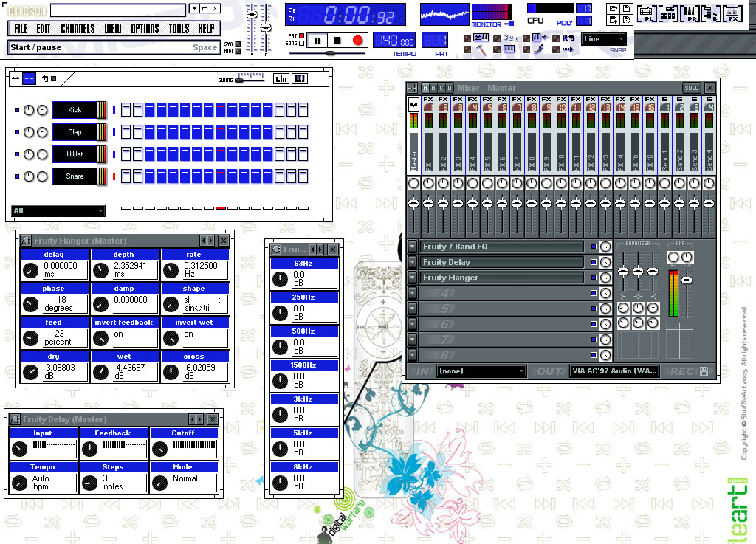Enable the Fruity Delay slot switch
The width and height of the screenshot is (756, 544).
(593, 262)
